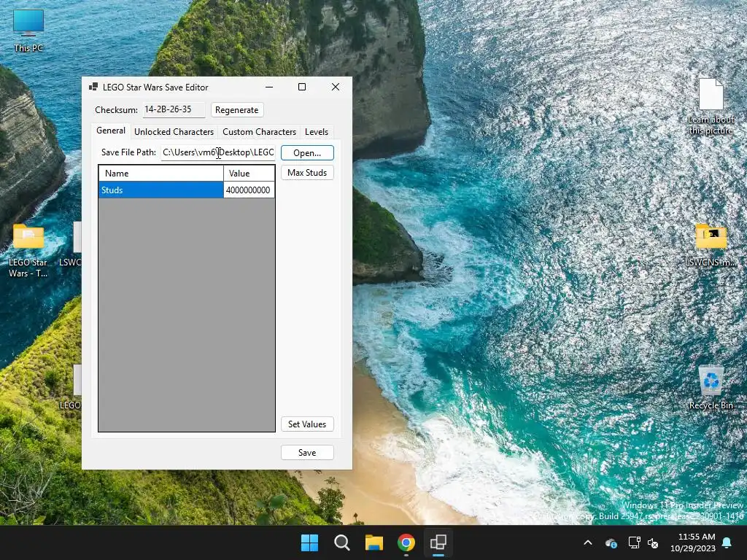The height and width of the screenshot is (560, 747).
Task: Click the LEGO Star Wars Save Editor title icon
Action: (93, 87)
